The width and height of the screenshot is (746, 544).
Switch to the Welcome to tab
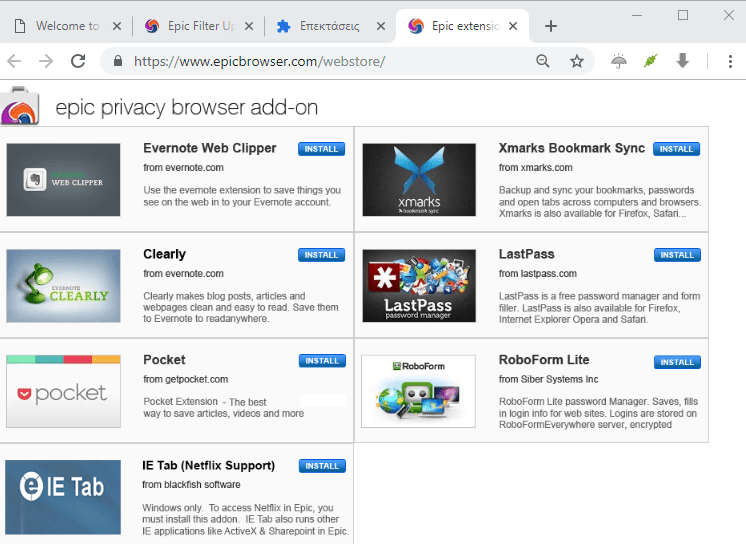click(67, 26)
